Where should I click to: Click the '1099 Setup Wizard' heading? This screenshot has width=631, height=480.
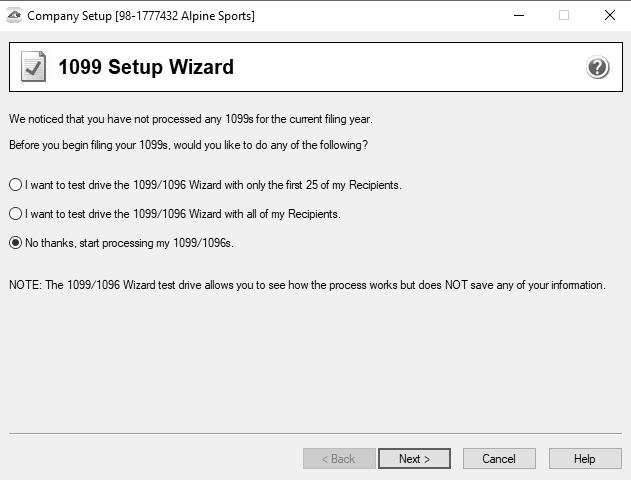(x=146, y=68)
